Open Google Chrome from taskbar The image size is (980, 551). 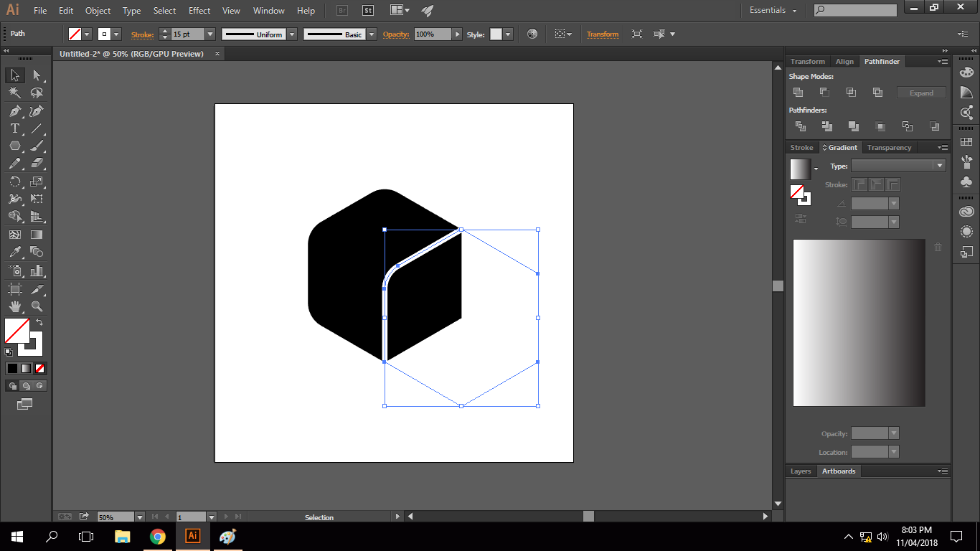(x=158, y=537)
